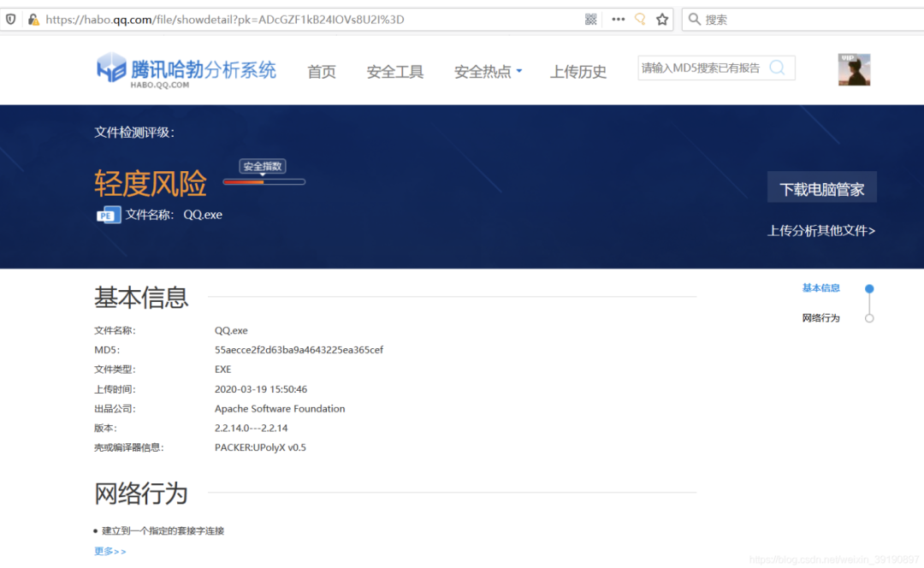Click the Tencent Habo logo

pos(187,71)
